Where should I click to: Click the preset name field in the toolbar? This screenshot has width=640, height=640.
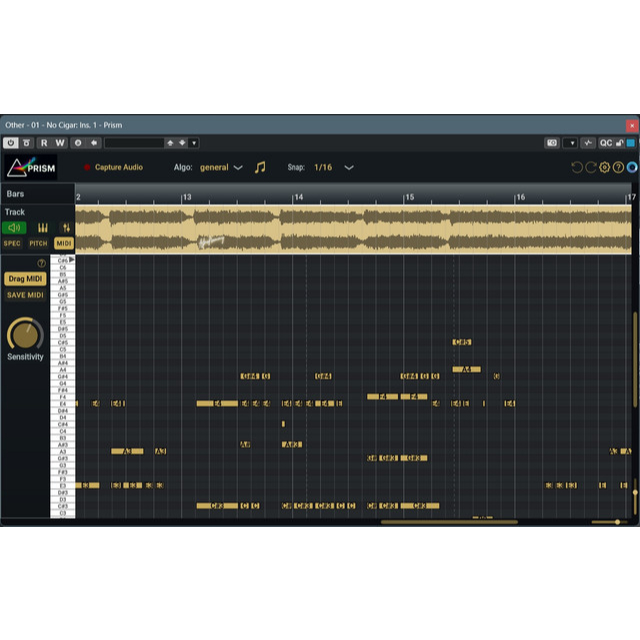pyautogui.click(x=134, y=143)
